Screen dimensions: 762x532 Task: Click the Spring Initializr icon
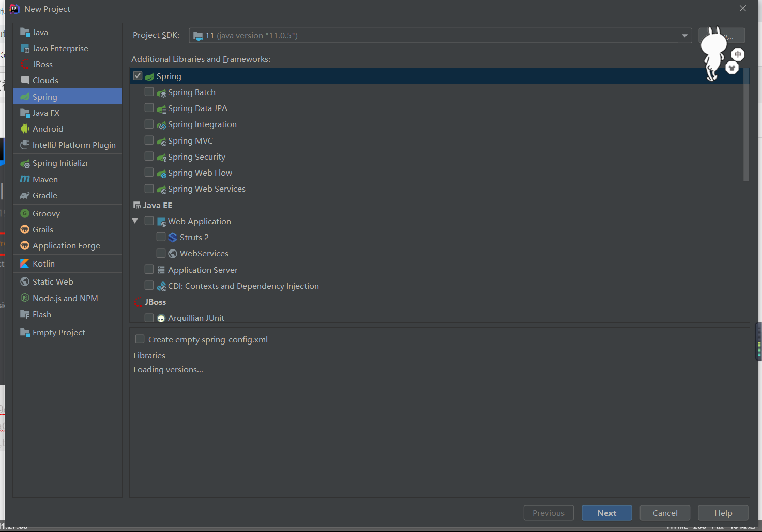(25, 163)
